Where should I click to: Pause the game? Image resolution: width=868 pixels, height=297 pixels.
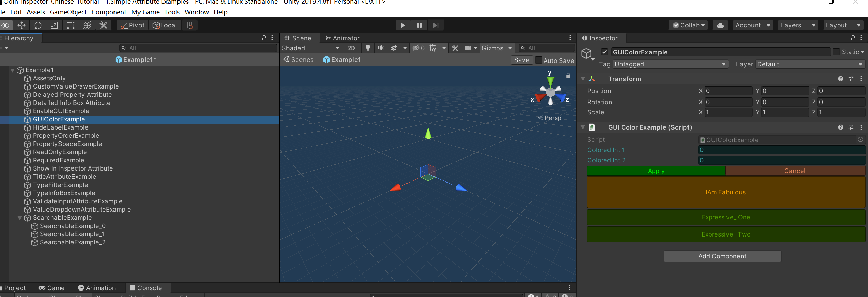(419, 25)
